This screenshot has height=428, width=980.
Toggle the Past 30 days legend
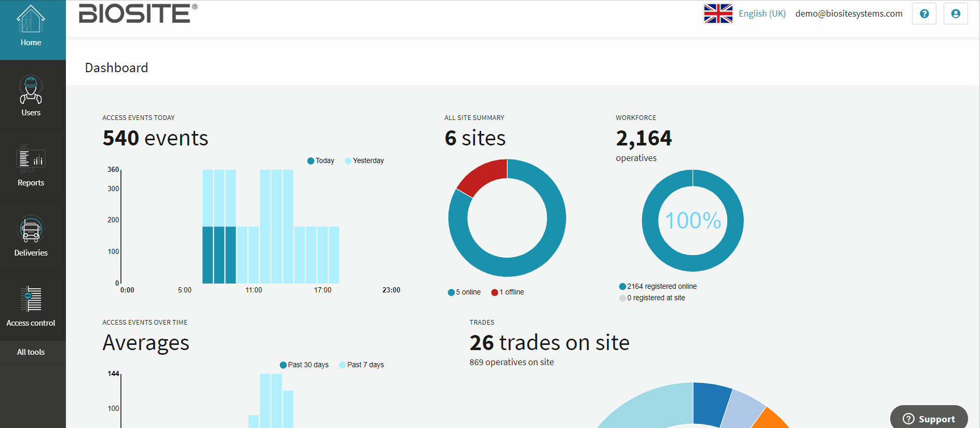(304, 365)
